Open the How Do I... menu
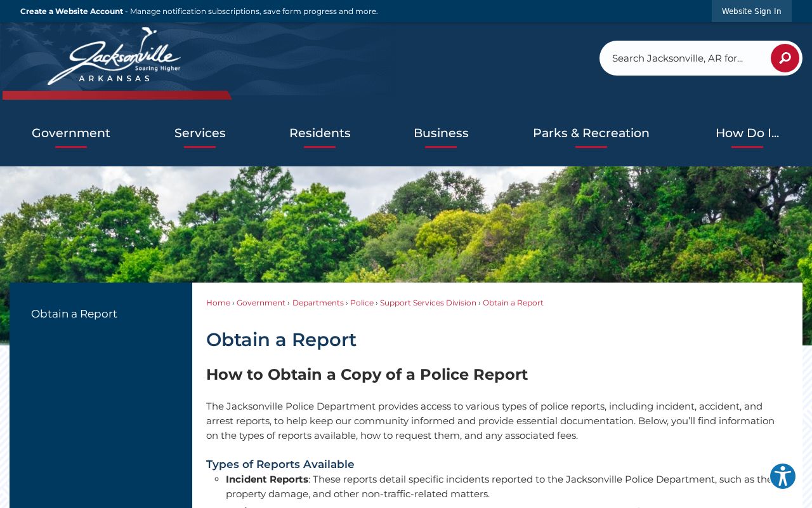This screenshot has height=508, width=812. (747, 133)
